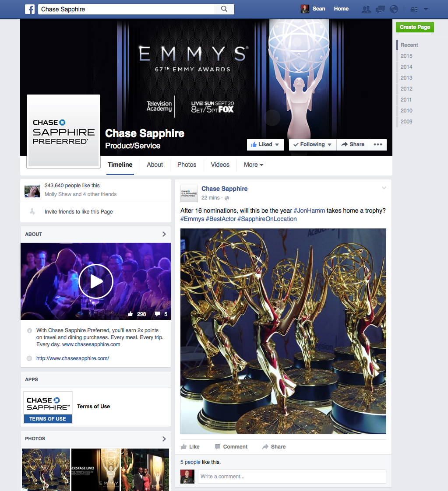The image size is (448, 491).
Task: Switch to the Timeline tab
Action: click(120, 165)
